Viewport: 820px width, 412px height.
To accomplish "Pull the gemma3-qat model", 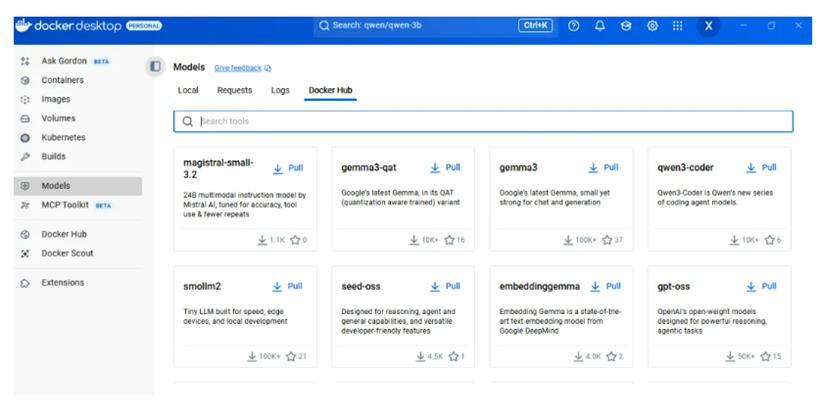I will 446,167.
